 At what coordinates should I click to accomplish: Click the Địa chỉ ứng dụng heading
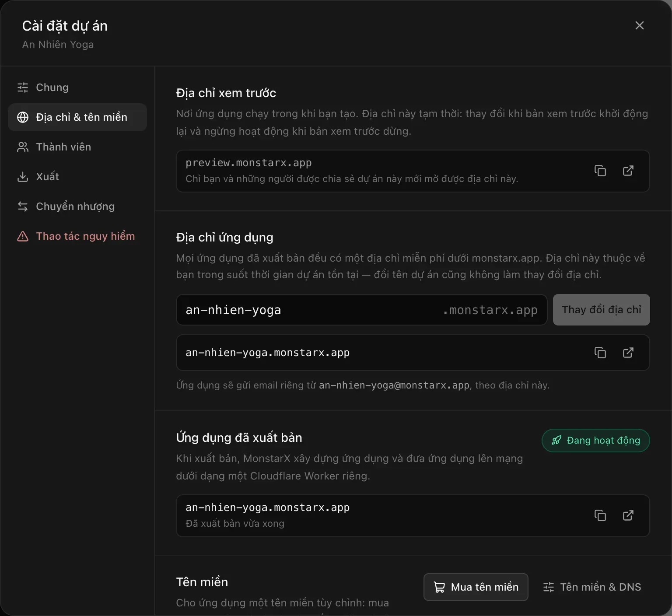pyautogui.click(x=225, y=238)
